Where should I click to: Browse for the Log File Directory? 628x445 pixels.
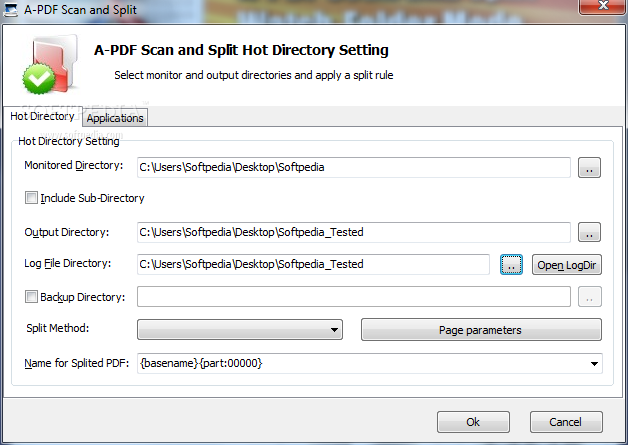tap(511, 265)
